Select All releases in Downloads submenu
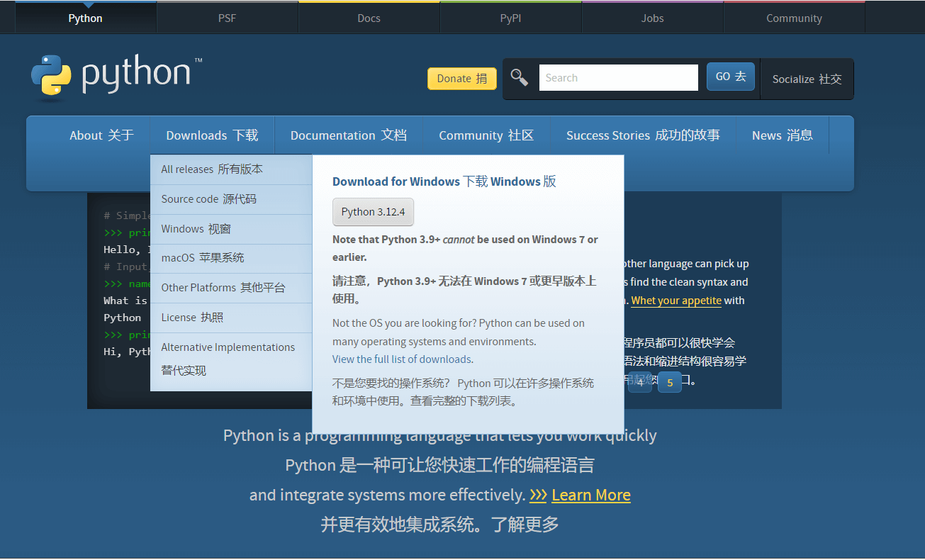 [x=231, y=169]
